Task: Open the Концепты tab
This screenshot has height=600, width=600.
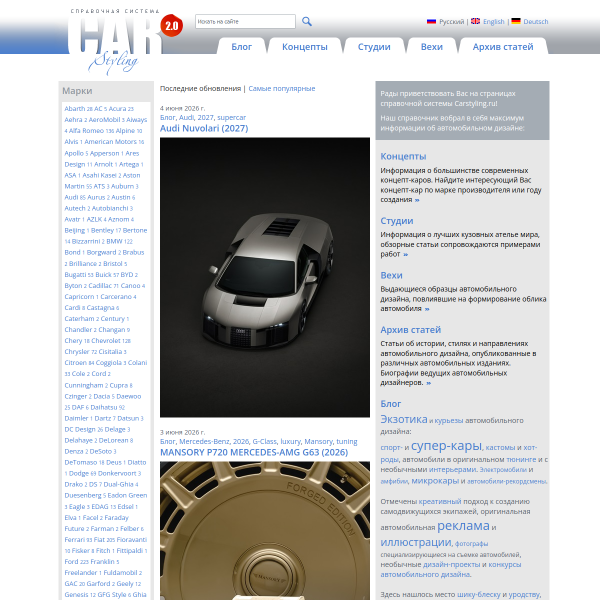Action: pos(305,47)
